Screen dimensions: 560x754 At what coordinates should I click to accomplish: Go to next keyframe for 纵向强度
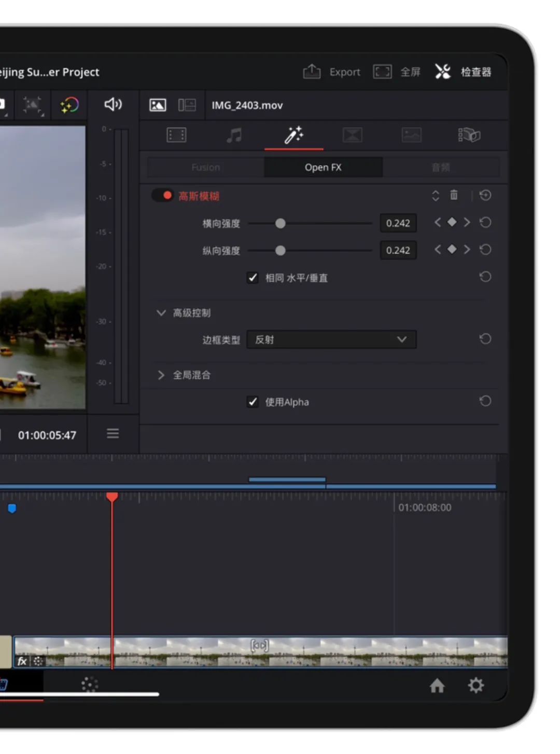[x=467, y=250]
